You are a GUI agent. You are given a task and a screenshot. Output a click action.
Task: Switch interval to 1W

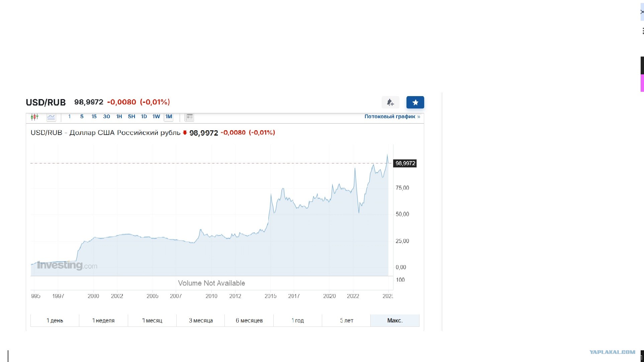click(156, 117)
